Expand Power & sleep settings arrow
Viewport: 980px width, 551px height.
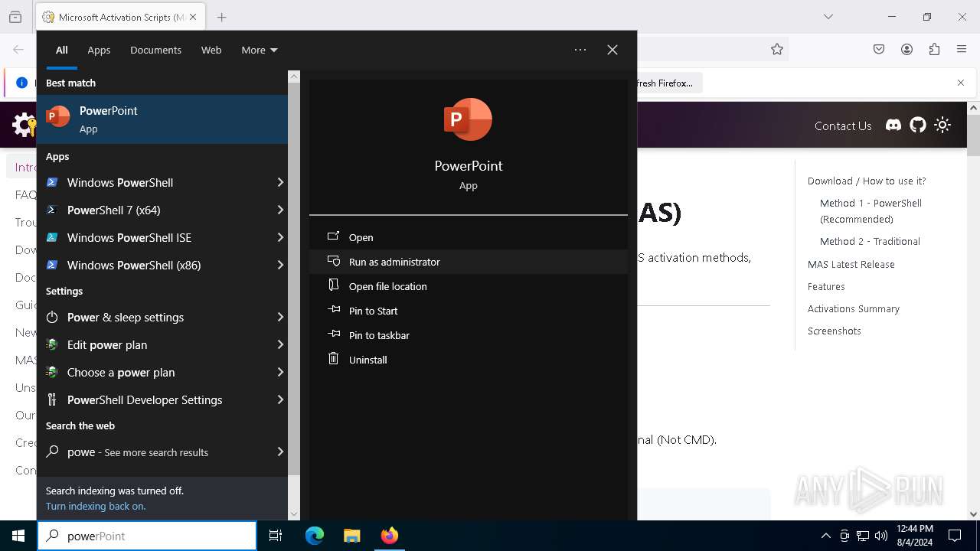280,317
